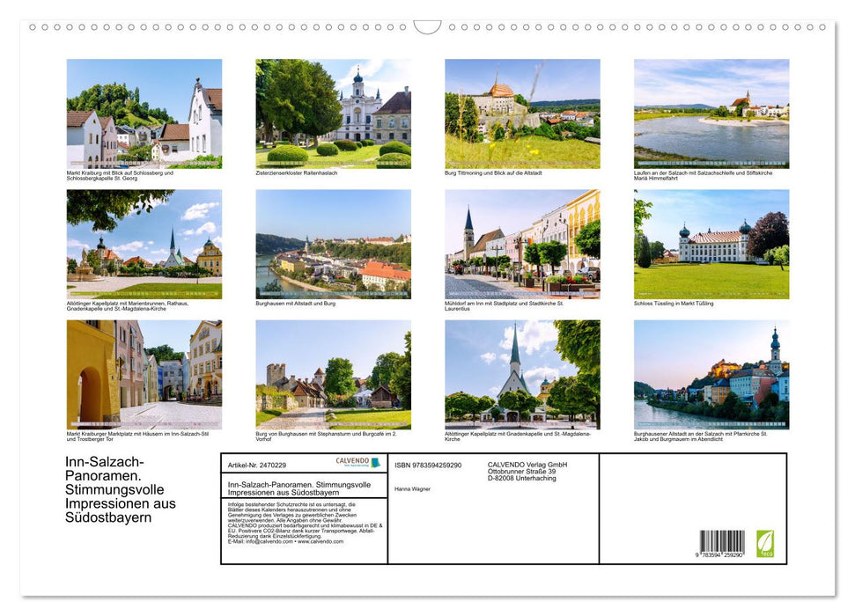Click the Laufen an der Salzach photo
The image size is (855, 616).
coord(711,114)
